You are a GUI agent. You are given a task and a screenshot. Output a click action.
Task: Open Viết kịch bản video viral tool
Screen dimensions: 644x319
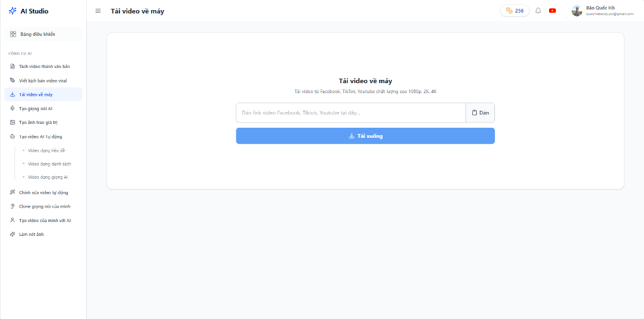43,81
